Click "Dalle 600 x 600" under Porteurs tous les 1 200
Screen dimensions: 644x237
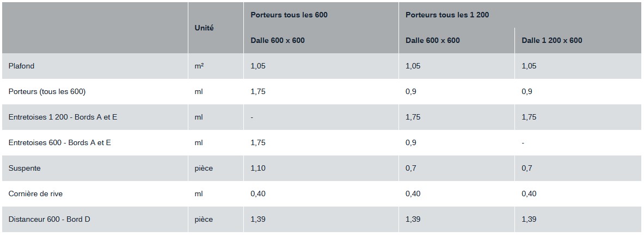433,40
